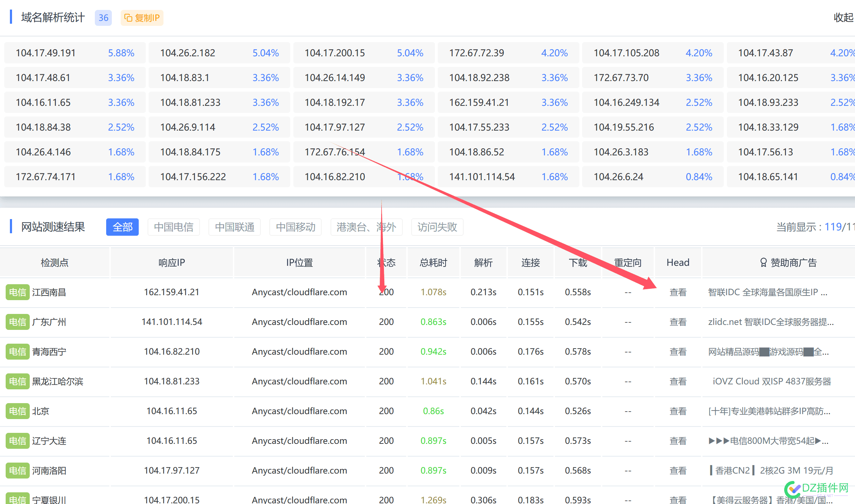
Task: Open the 港澳台、海外 tab
Action: pyautogui.click(x=366, y=227)
